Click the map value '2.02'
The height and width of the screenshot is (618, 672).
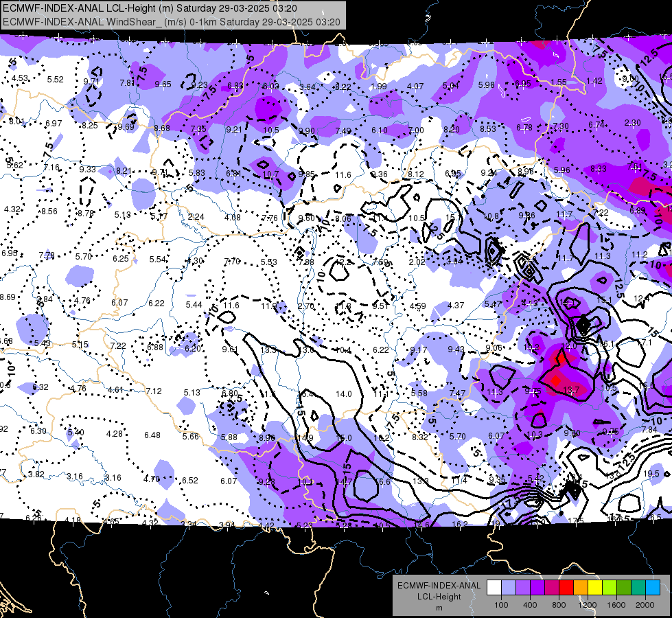click(x=417, y=262)
